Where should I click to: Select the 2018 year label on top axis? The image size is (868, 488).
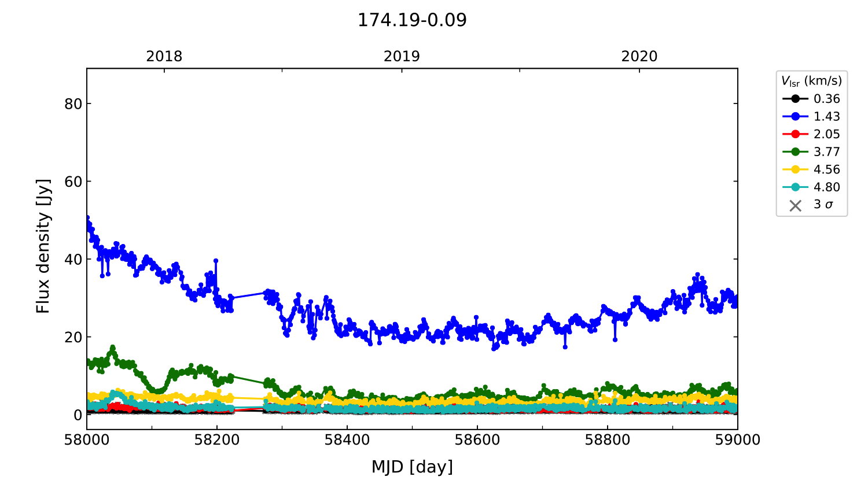point(164,57)
